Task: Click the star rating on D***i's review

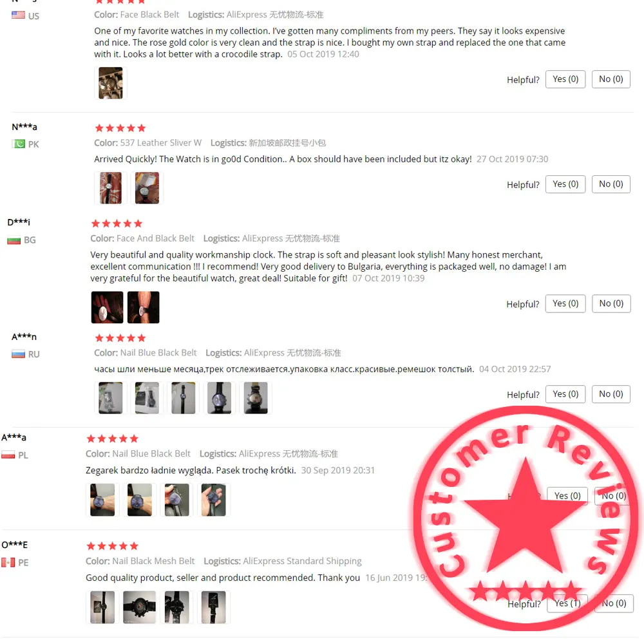Action: (117, 223)
